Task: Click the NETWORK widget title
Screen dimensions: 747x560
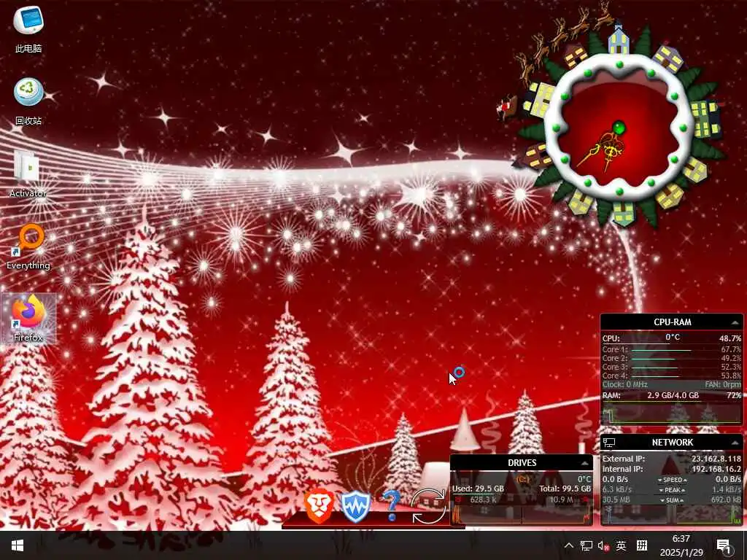Action: (x=672, y=443)
